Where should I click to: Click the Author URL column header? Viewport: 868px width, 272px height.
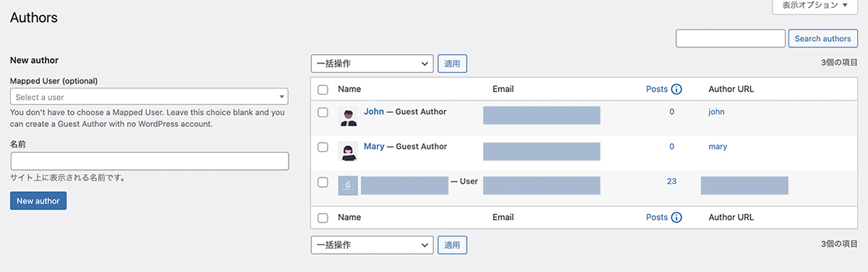pyautogui.click(x=731, y=89)
